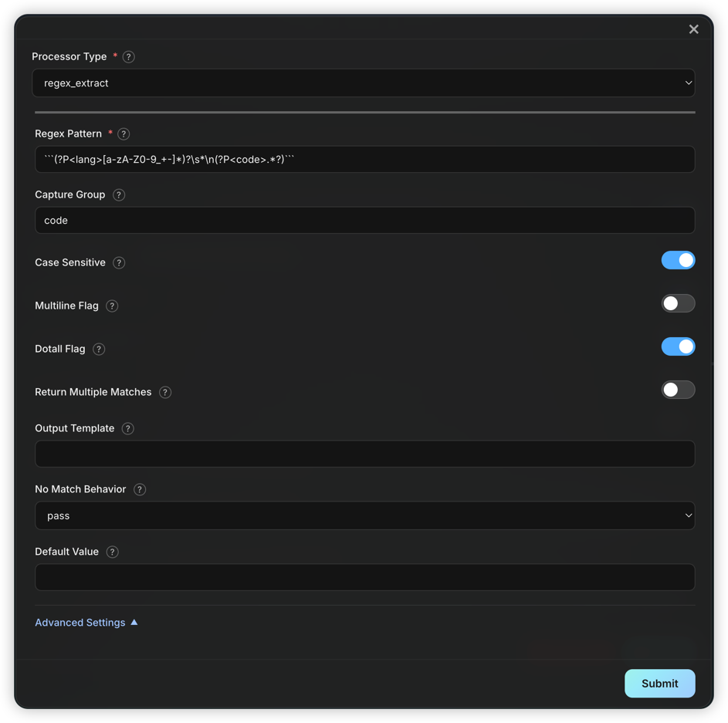The width and height of the screenshot is (728, 723).
Task: Close the dialog with the X button
Action: (x=693, y=29)
